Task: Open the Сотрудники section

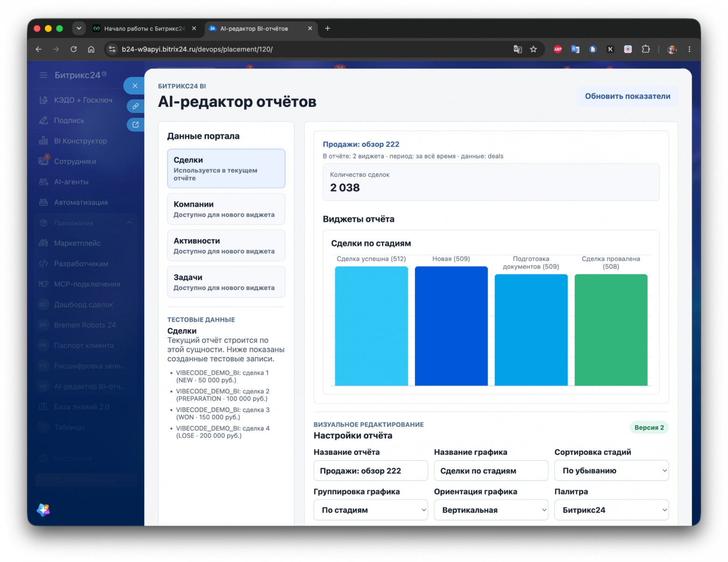Action: click(75, 161)
